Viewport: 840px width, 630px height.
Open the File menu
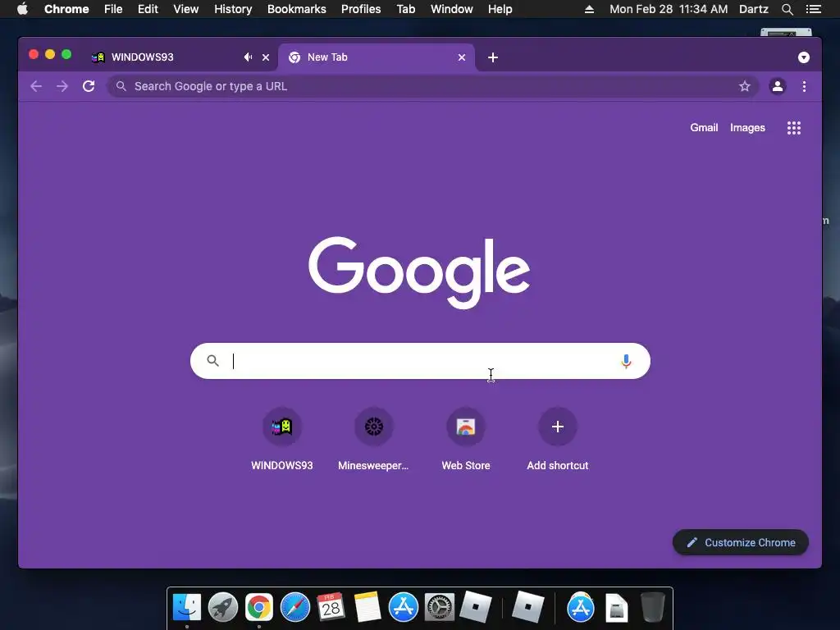point(113,9)
